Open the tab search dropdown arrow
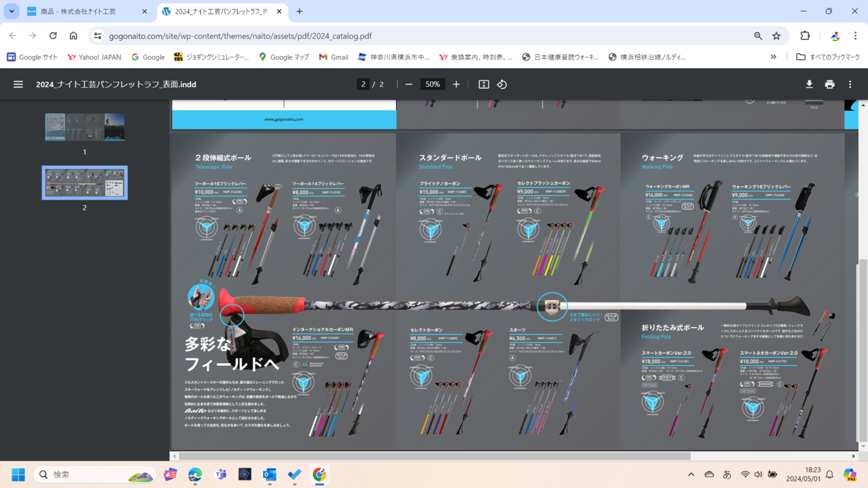Screen dimensions: 868x488 tap(11, 11)
